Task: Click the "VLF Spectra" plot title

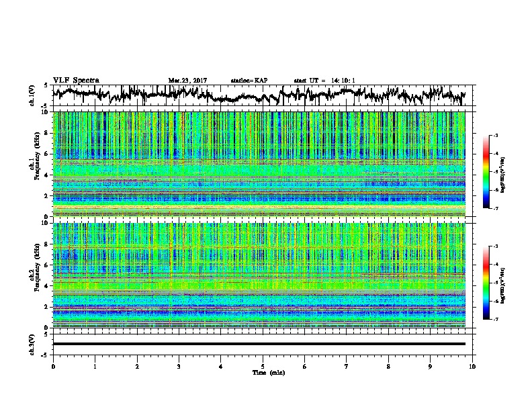Action: point(76,81)
